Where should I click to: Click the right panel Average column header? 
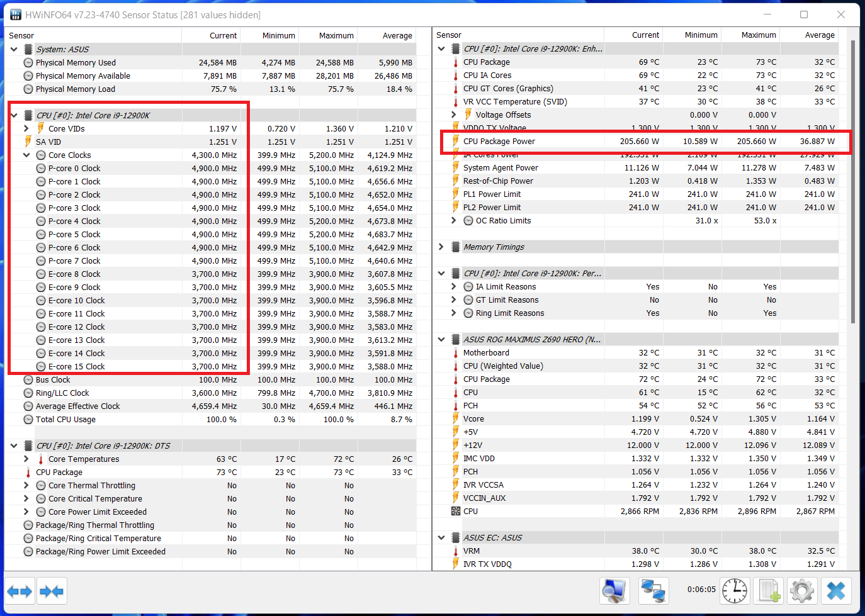819,35
